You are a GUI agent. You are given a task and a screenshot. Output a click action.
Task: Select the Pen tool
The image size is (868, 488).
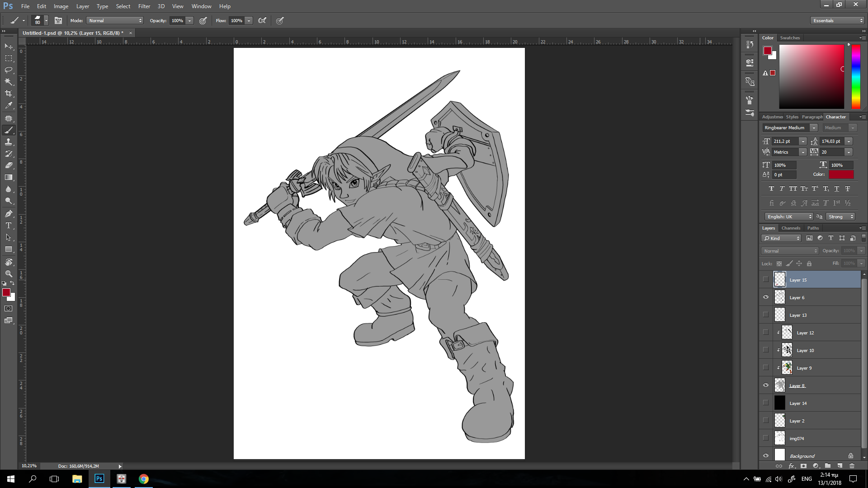pos(9,214)
